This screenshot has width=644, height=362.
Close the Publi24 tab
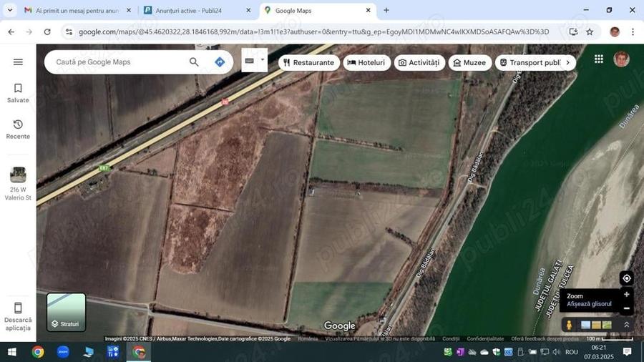tap(248, 11)
